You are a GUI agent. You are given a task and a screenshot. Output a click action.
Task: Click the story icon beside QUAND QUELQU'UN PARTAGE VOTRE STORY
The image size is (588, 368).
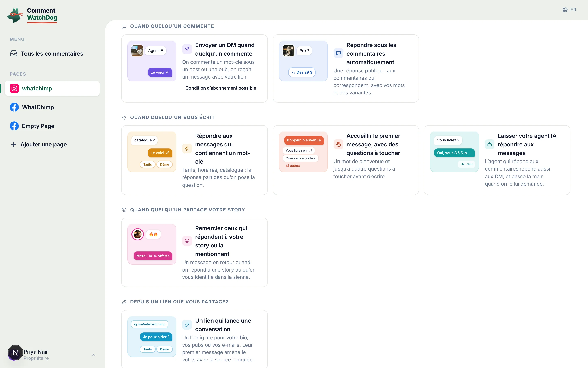tap(124, 210)
